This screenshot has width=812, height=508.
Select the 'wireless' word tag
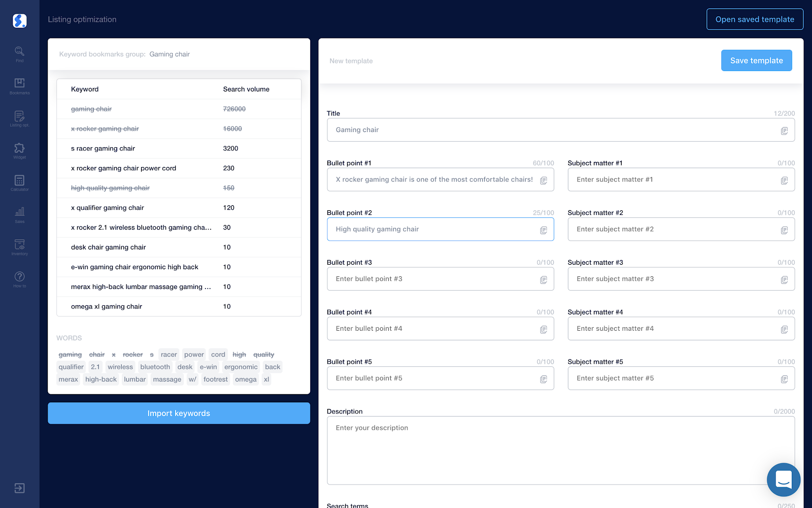pos(120,367)
